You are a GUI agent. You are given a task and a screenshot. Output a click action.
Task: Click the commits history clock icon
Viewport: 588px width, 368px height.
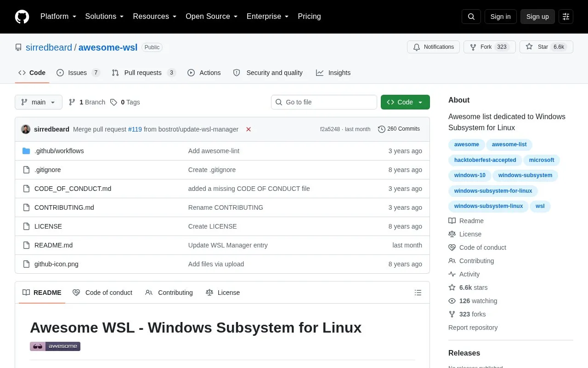point(382,129)
